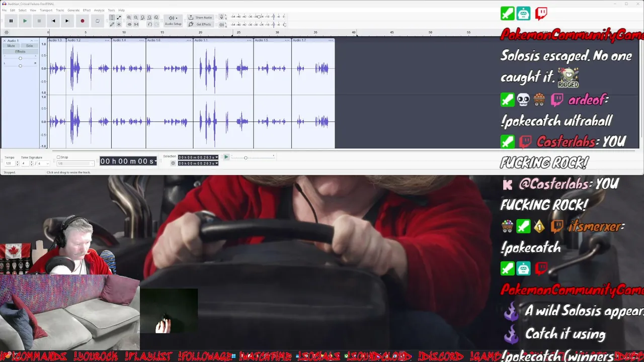Open the Audio 1.1 clip options menu
Screen dimensions: 644x362
pos(250,40)
